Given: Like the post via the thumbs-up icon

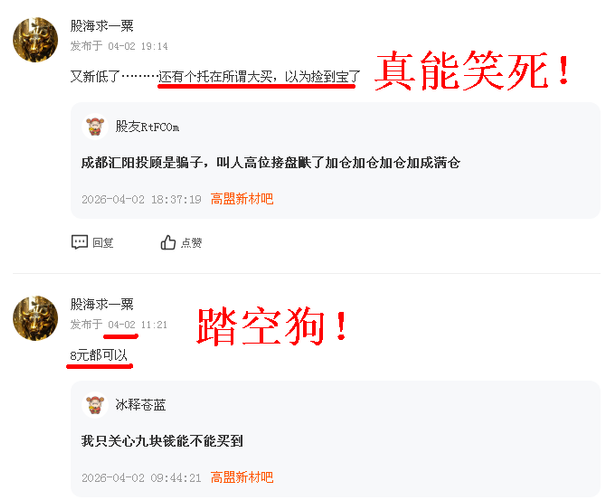Looking at the screenshot, I should (168, 243).
